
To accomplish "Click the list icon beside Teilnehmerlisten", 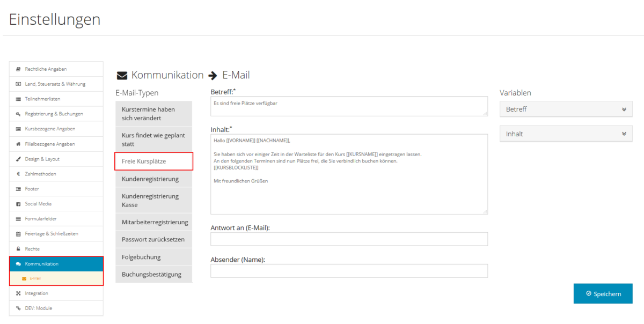I will pyautogui.click(x=18, y=99).
